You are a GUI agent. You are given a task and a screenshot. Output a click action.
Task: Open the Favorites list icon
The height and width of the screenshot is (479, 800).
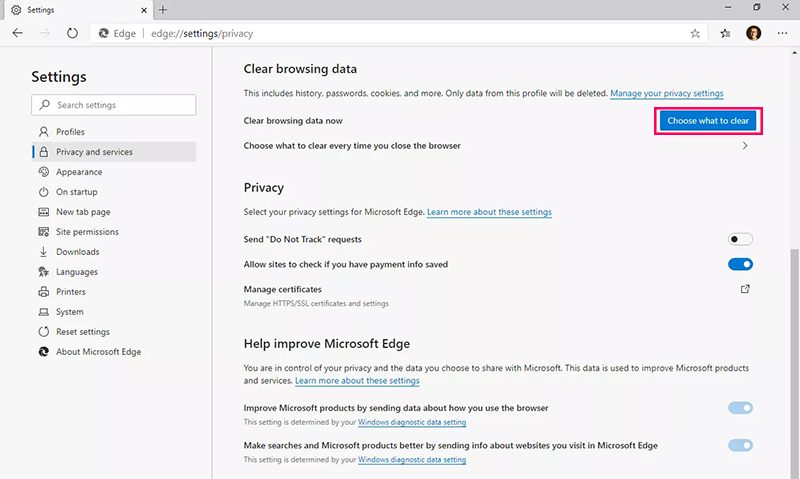tap(725, 34)
